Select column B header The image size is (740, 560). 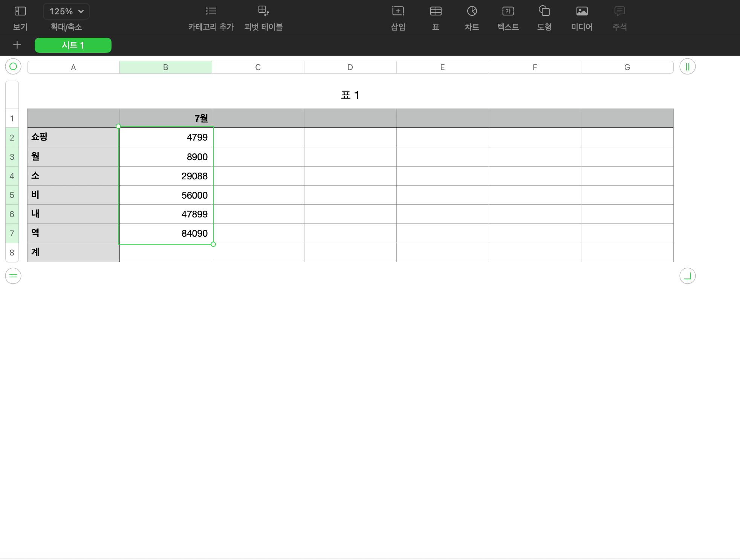point(165,67)
